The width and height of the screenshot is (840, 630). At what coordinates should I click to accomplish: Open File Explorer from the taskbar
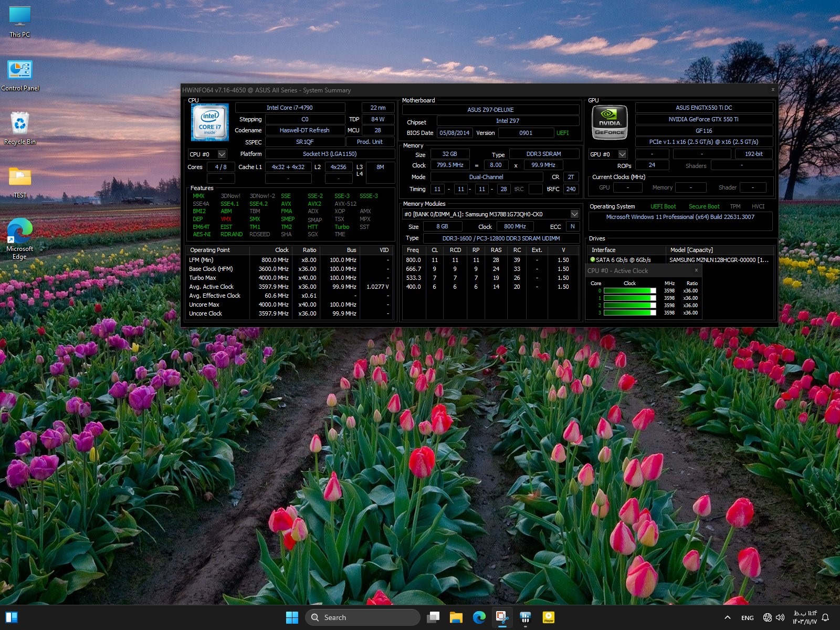pos(456,617)
